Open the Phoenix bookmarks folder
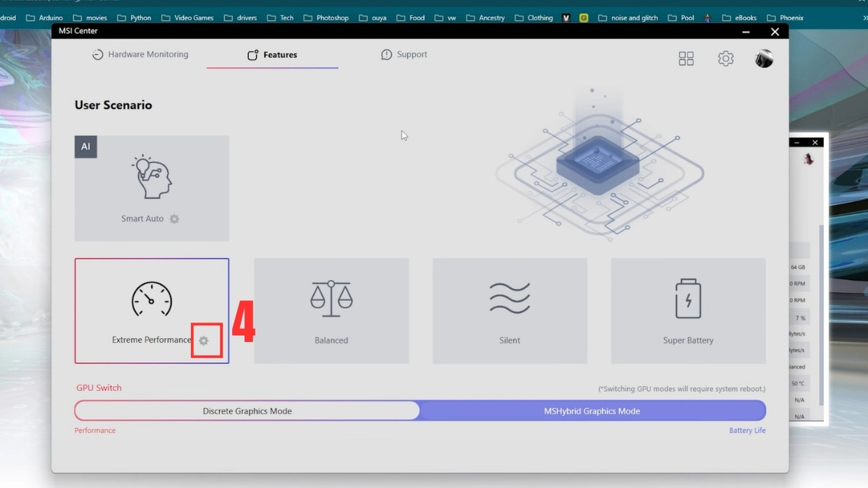 pos(786,17)
